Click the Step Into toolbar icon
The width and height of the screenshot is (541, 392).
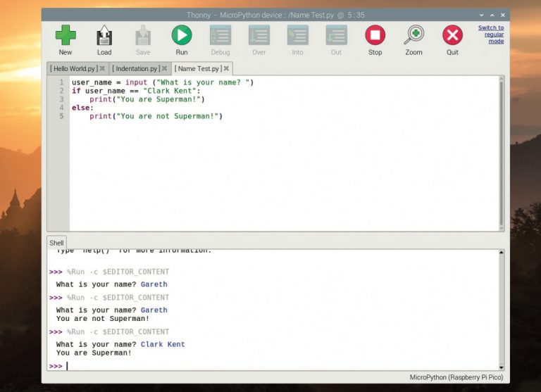298,35
